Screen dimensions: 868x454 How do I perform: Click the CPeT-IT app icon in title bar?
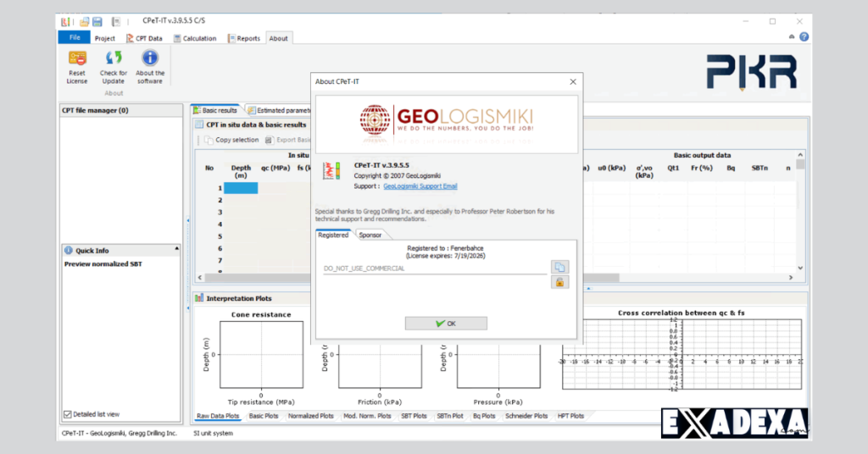65,21
